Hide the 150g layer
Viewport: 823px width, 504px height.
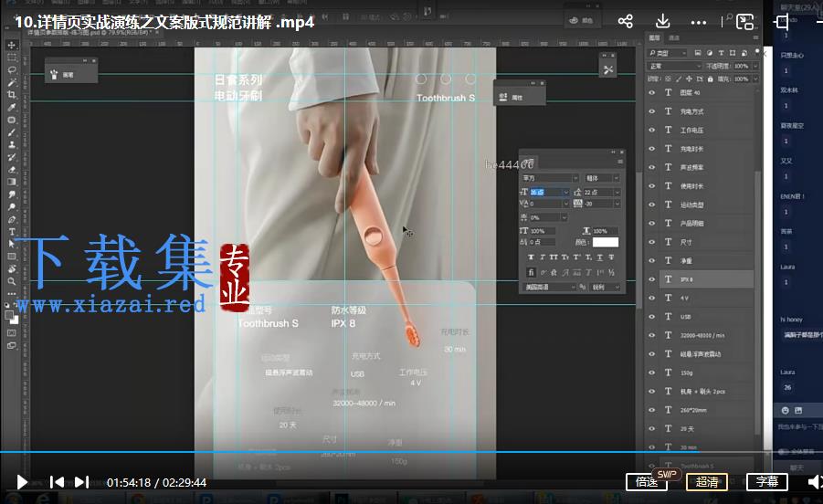tap(652, 373)
